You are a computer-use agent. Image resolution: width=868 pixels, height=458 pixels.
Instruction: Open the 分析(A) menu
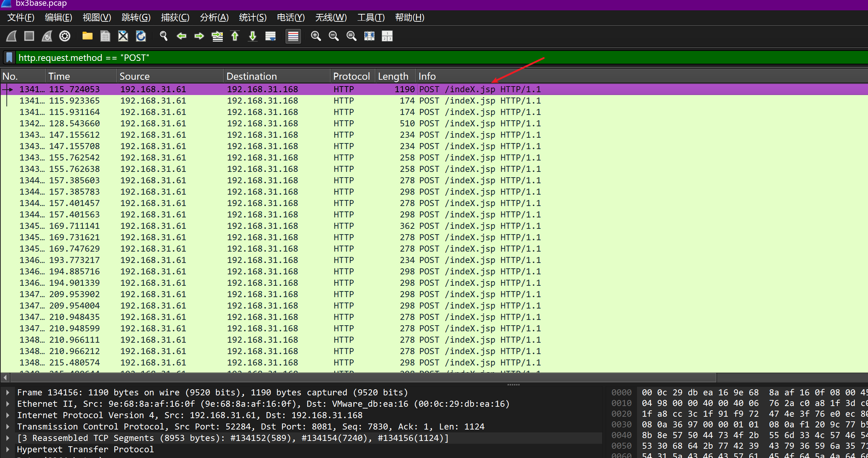pos(214,17)
